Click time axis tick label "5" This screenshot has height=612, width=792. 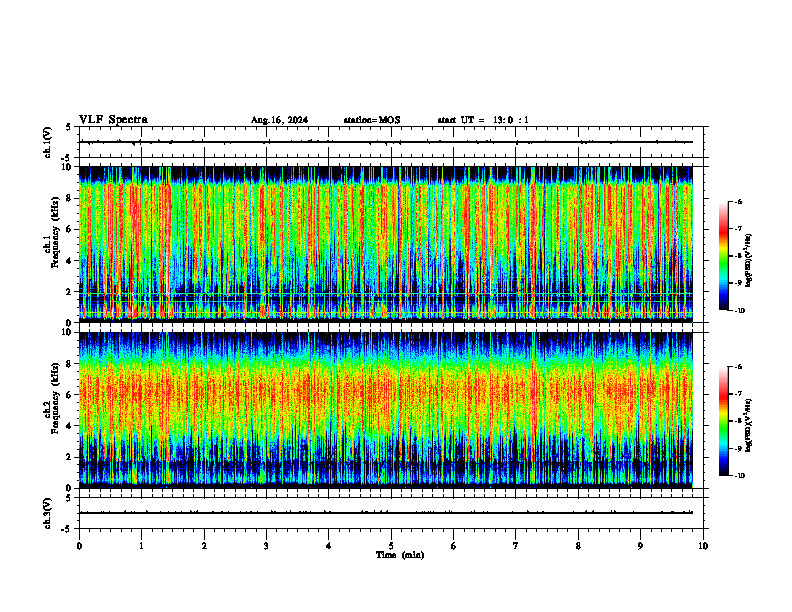[391, 546]
